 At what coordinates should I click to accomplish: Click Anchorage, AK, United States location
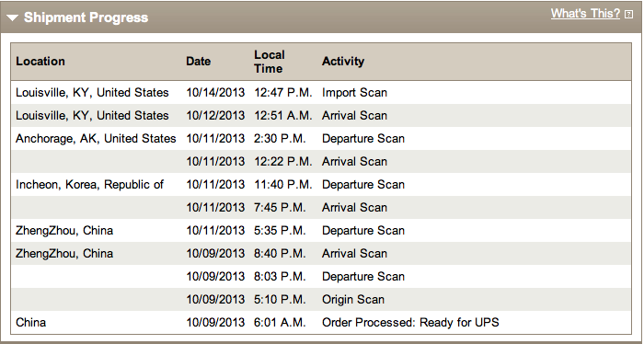(96, 139)
